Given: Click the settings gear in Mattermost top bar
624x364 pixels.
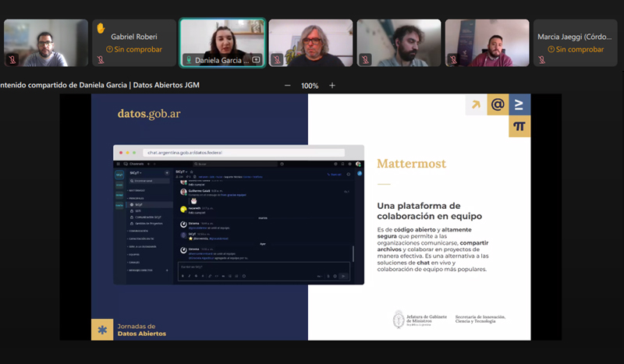Looking at the screenshot, I should click(349, 164).
